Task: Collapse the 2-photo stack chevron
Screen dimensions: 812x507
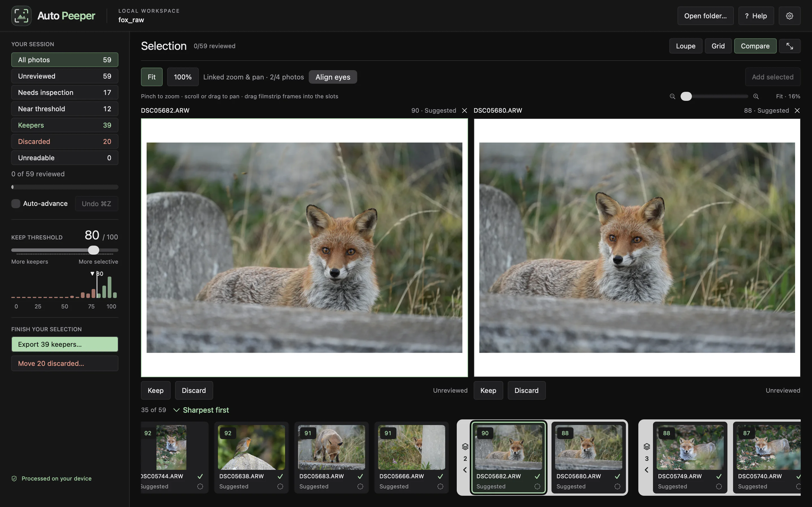Action: click(465, 470)
